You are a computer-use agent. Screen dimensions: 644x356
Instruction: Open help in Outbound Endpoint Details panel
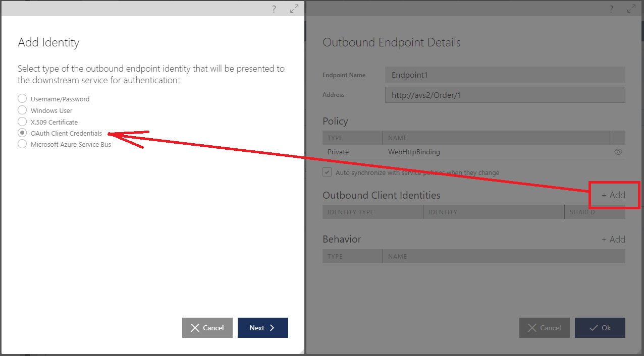(x=611, y=9)
